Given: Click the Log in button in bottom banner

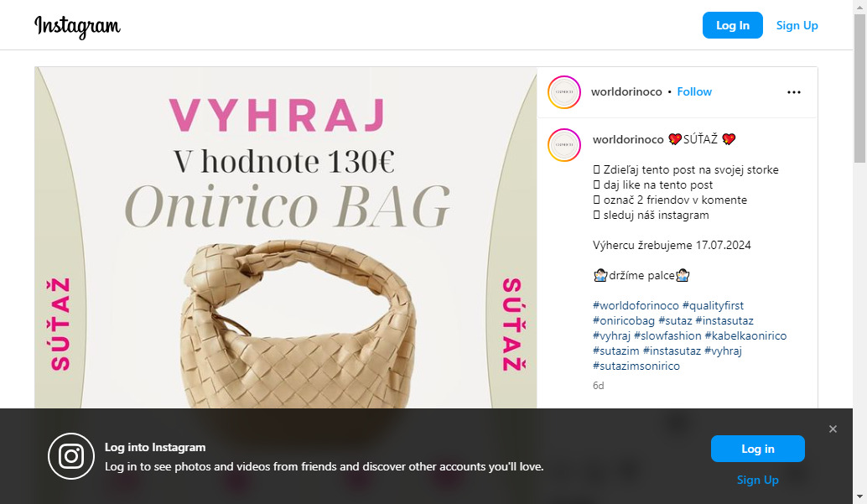Looking at the screenshot, I should pyautogui.click(x=757, y=449).
